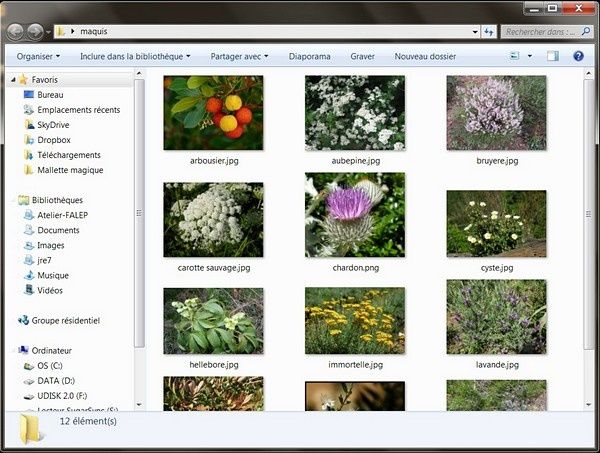Collapse the Favoris section arrow

coord(13,80)
